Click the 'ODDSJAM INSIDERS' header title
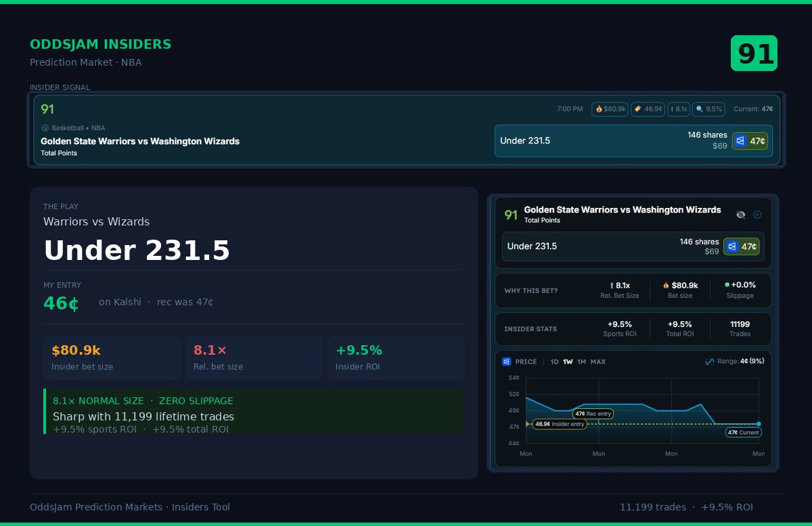 click(101, 45)
